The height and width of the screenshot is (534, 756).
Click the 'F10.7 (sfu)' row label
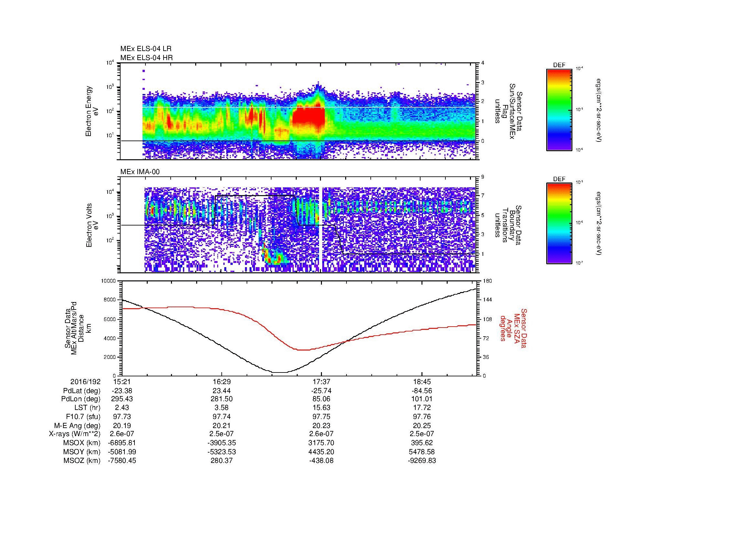(x=83, y=417)
